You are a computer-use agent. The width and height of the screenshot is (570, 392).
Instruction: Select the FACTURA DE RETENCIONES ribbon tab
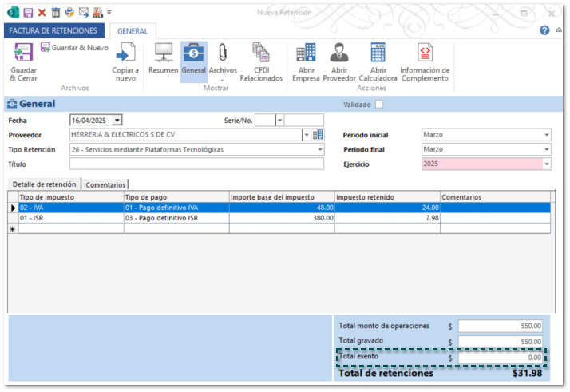click(x=53, y=30)
